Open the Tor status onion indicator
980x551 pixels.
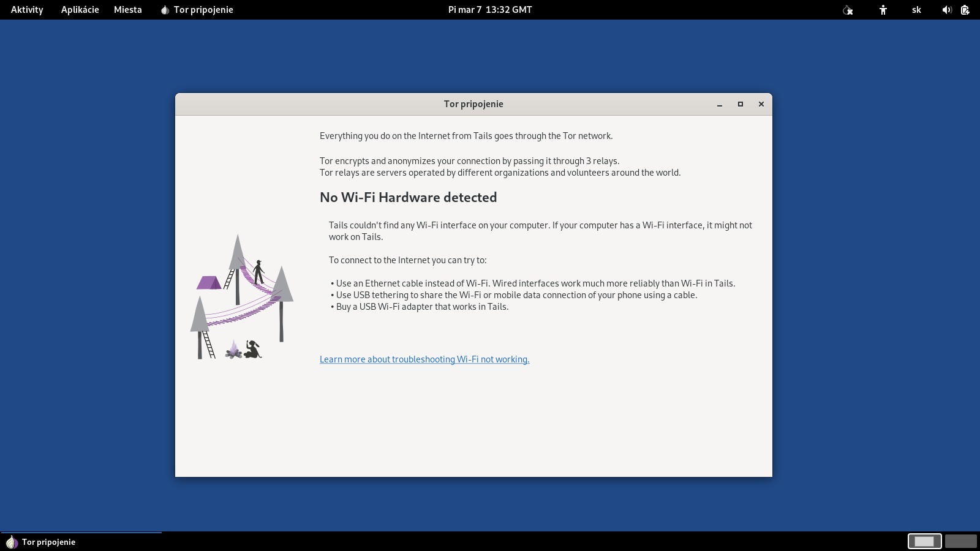click(848, 10)
